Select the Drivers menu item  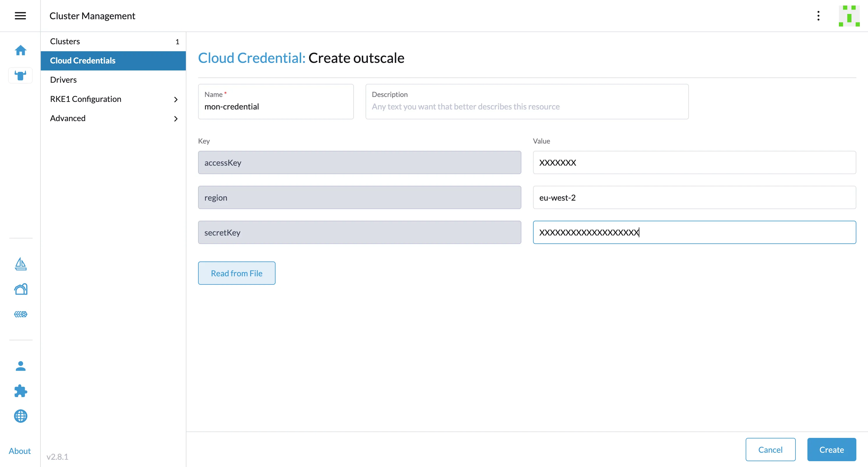63,80
